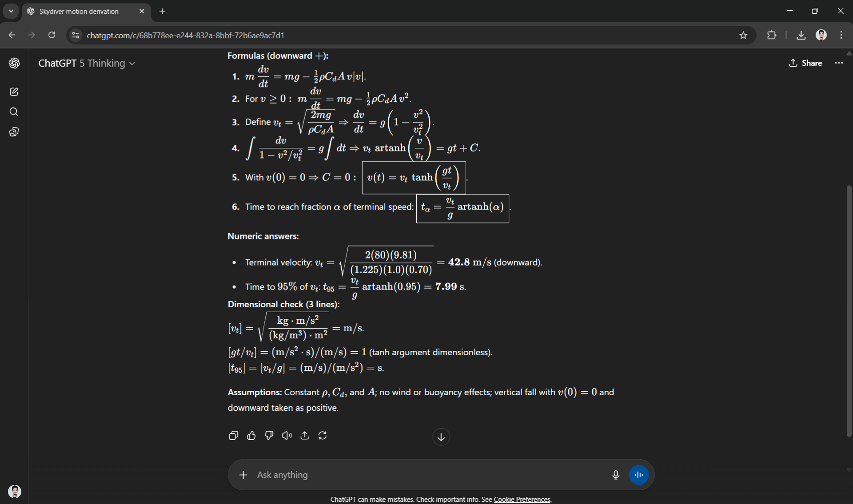
Task: Start voice dictation in the message box
Action: coord(615,475)
